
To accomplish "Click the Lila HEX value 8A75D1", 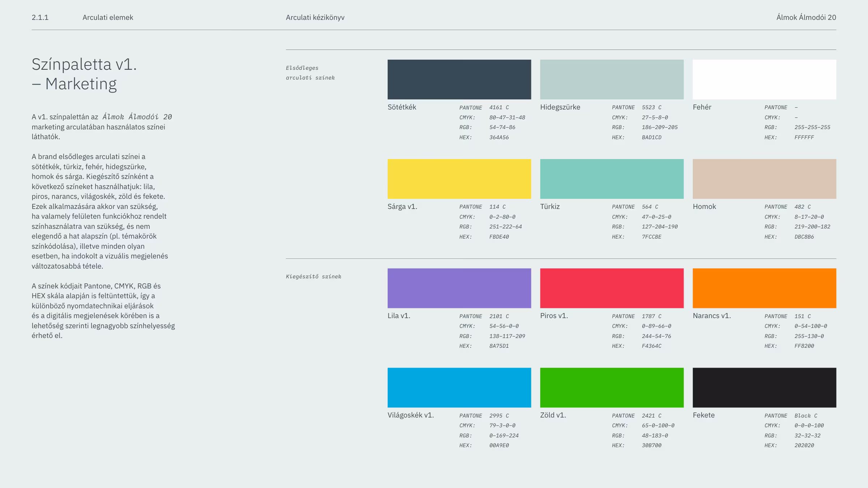I will pyautogui.click(x=499, y=346).
